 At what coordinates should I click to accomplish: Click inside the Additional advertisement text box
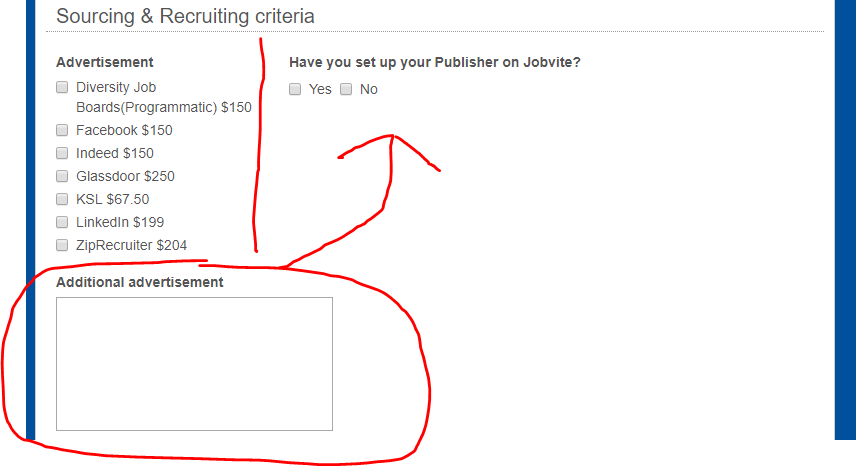point(194,364)
